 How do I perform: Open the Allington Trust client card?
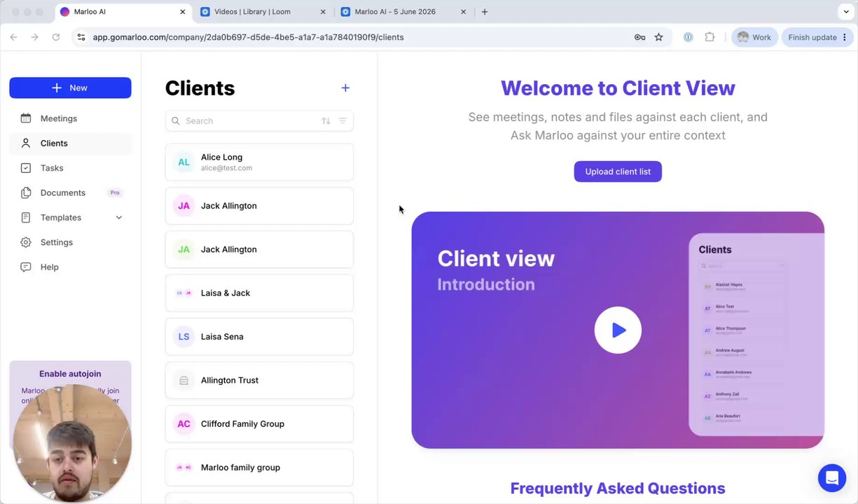[x=259, y=380]
